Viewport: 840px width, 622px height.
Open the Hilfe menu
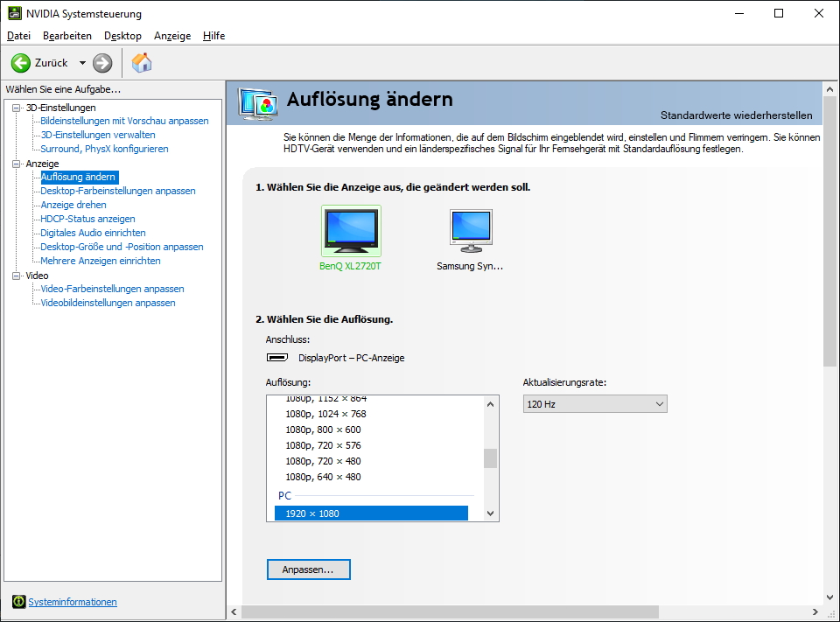(x=213, y=36)
